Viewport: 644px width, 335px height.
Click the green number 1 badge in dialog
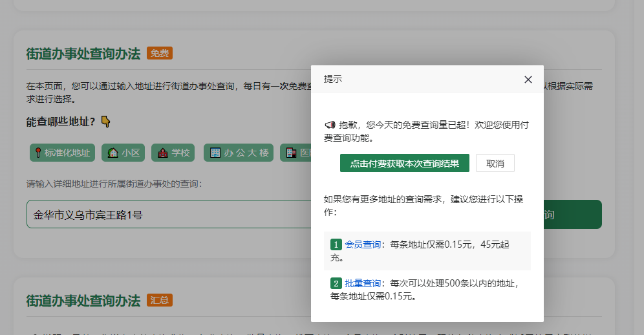[x=336, y=244]
